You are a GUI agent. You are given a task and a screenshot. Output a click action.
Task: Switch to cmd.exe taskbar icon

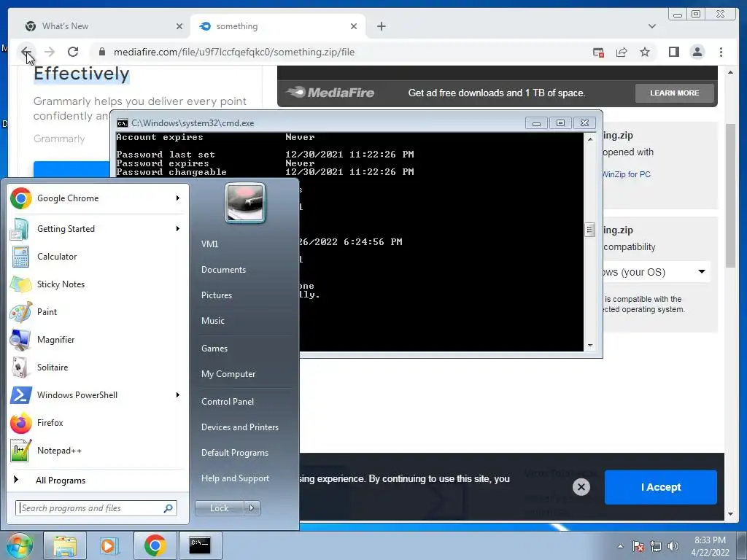[x=200, y=545]
